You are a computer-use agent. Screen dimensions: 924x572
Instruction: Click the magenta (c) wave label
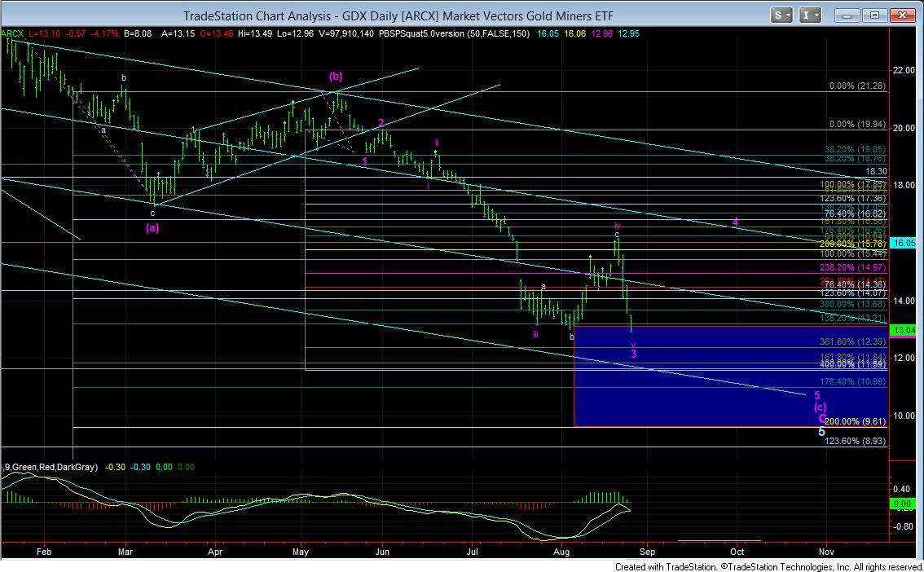[x=821, y=407]
